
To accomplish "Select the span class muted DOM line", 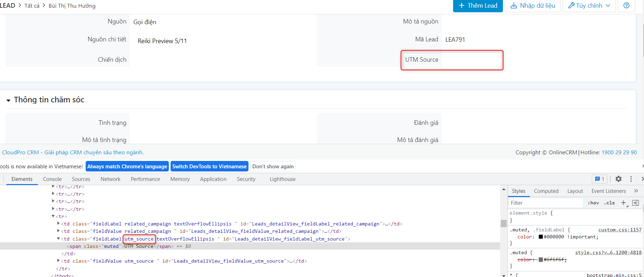I will point(250,246).
